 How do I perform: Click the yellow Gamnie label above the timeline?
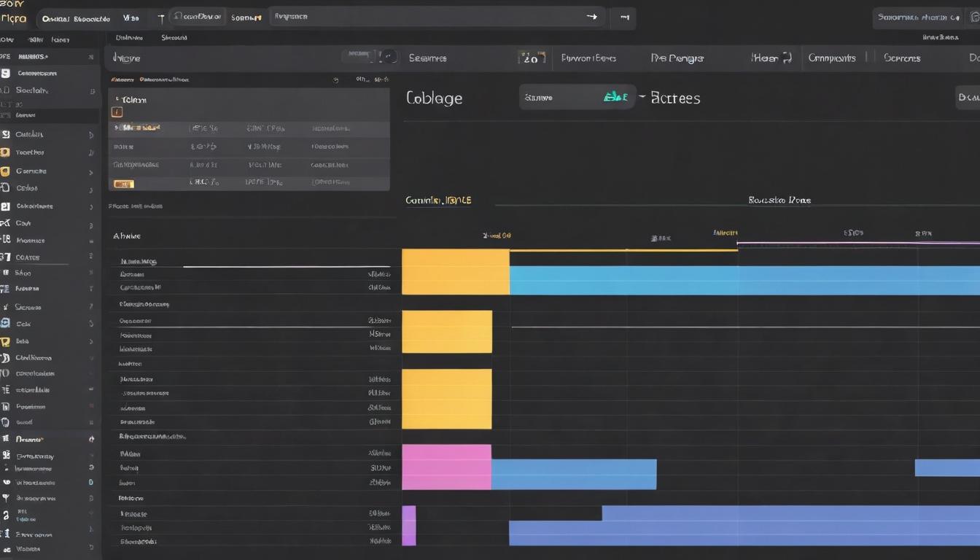(x=438, y=200)
